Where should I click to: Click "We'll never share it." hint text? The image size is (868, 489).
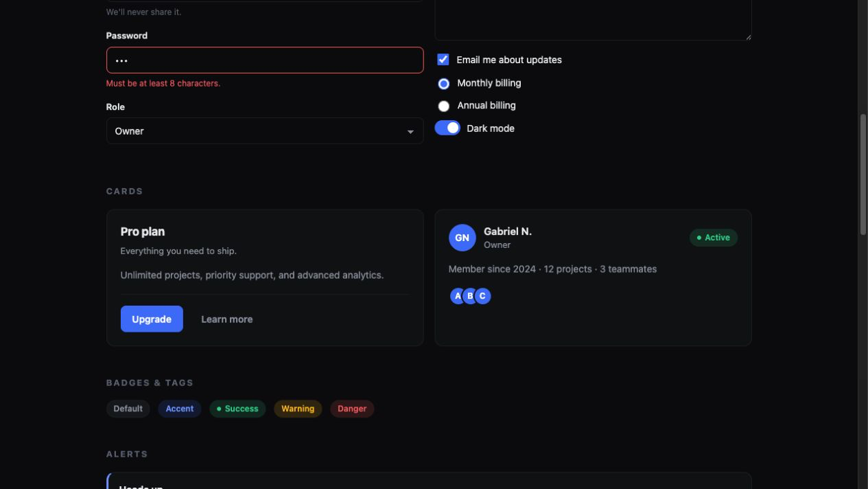coord(144,12)
